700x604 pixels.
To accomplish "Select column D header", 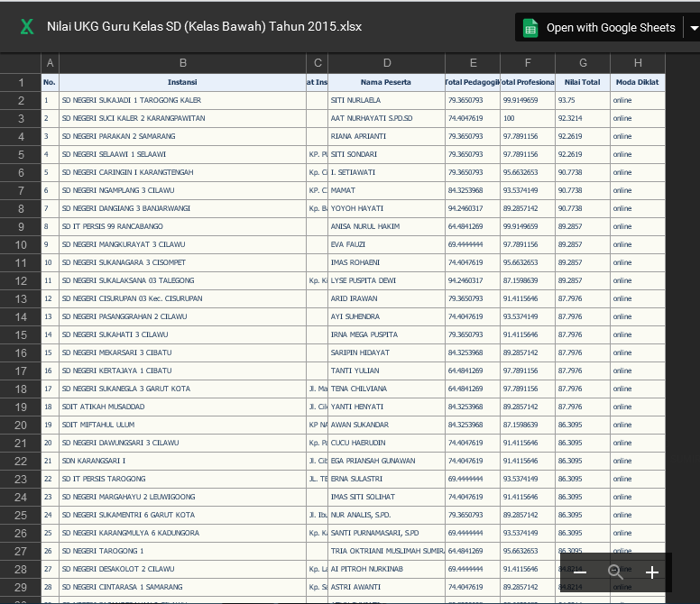I will (387, 63).
